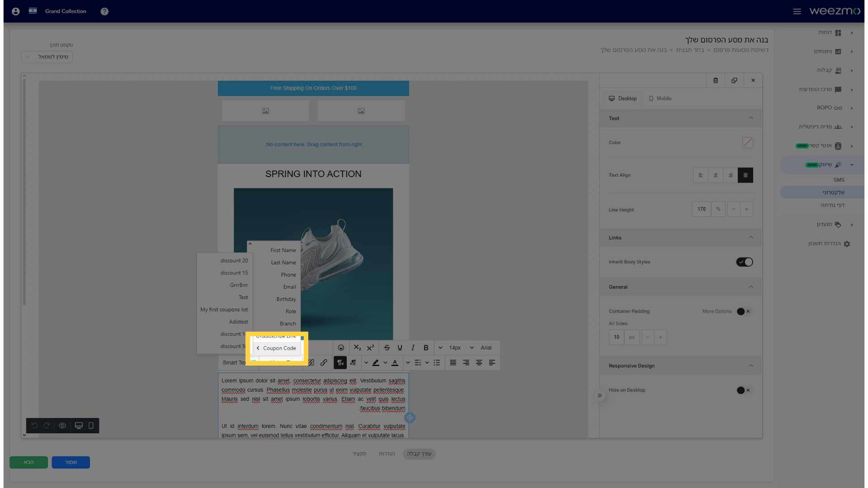Click the underline formatting icon
868x488 pixels.
tap(400, 347)
